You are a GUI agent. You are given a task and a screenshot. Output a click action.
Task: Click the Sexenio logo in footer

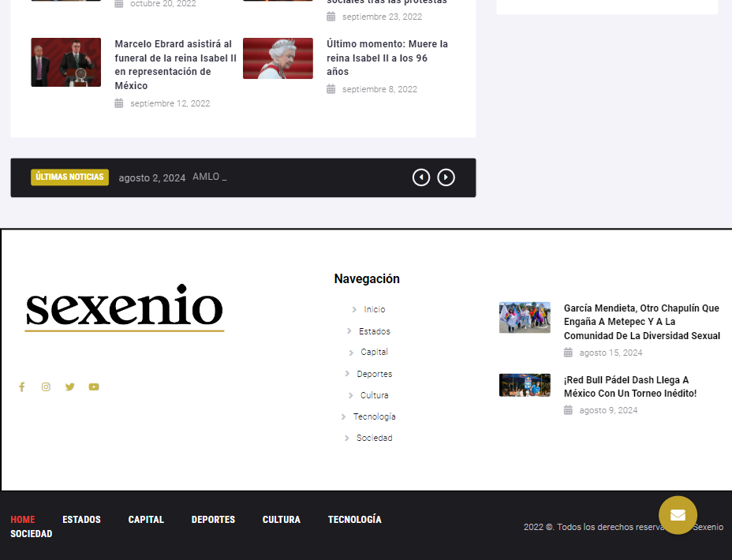pos(125,308)
